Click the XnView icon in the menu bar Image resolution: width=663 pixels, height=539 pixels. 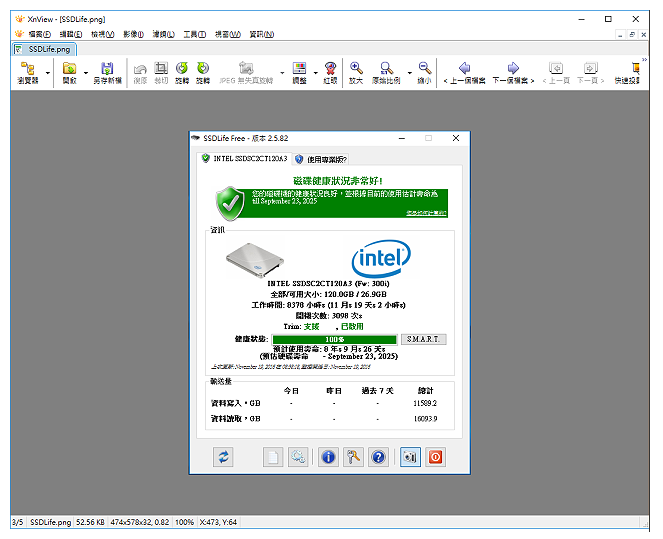(19, 34)
